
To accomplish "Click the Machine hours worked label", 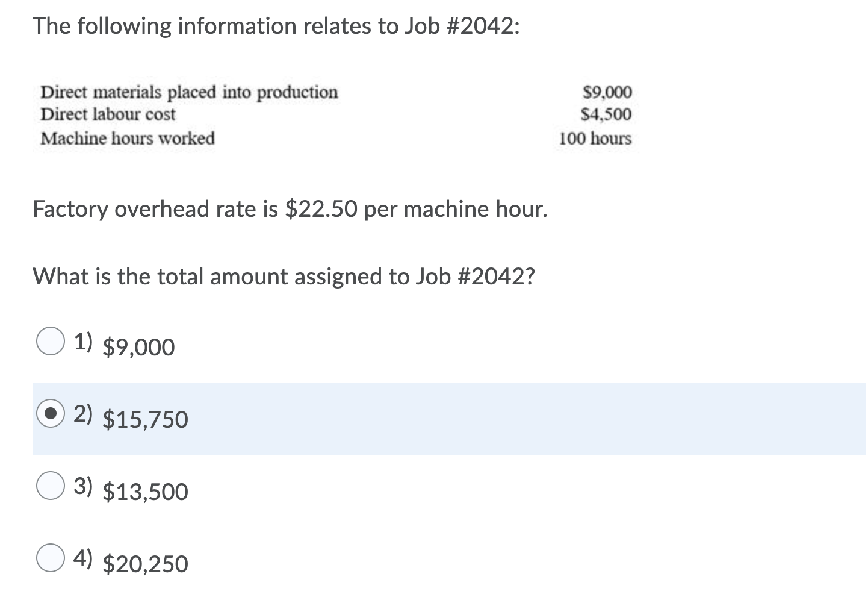I will tap(127, 139).
